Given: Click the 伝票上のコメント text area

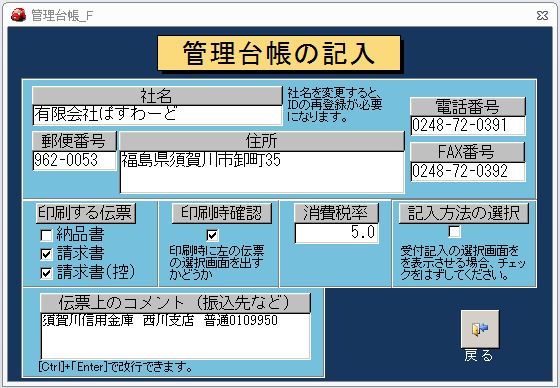Looking at the screenshot, I should [x=176, y=336].
